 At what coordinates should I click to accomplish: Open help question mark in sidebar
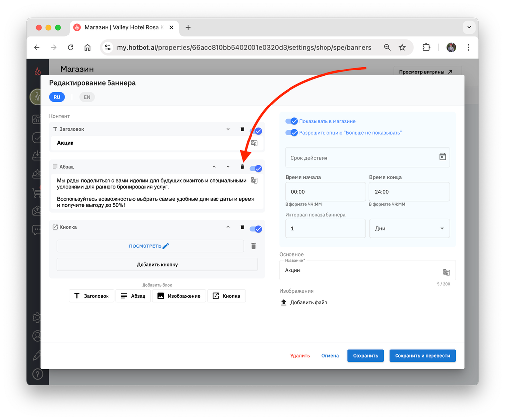(x=37, y=374)
